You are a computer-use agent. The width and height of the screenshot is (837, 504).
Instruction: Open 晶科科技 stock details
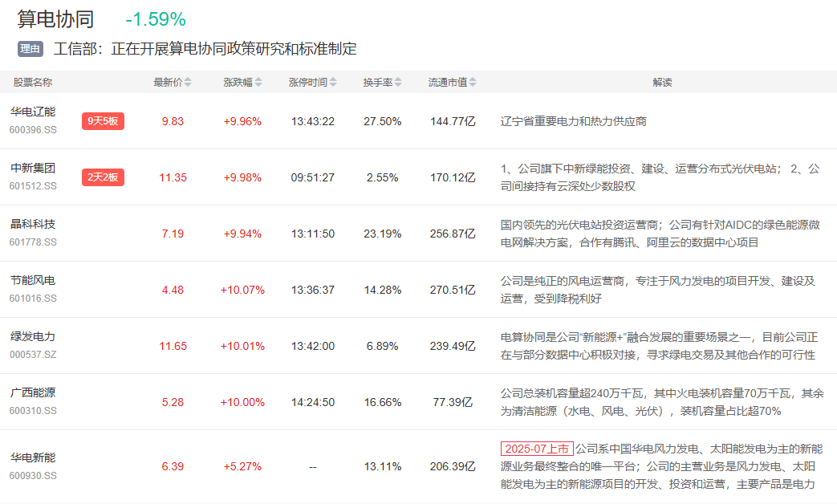(x=33, y=224)
